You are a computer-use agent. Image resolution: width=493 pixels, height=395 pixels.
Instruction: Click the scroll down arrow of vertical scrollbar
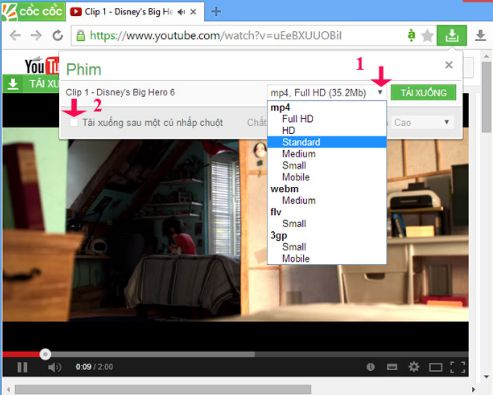(486, 377)
